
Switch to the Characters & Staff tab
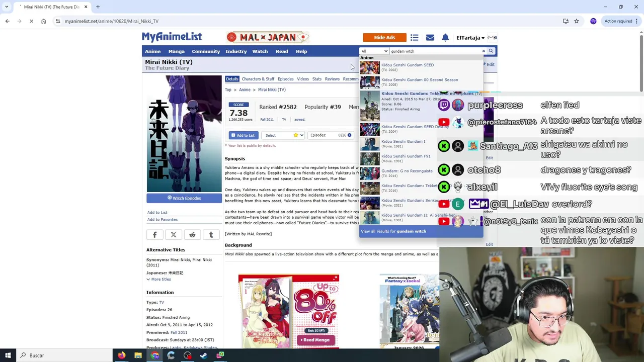click(x=258, y=79)
